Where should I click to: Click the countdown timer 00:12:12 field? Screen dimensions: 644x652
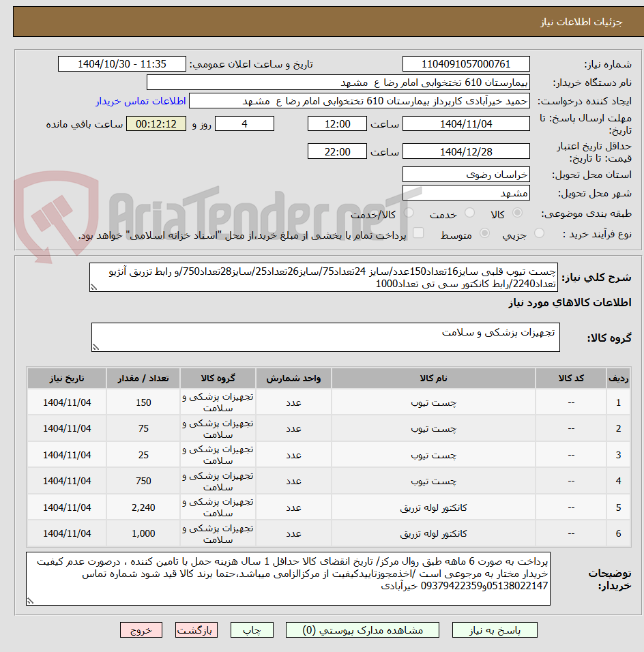[x=156, y=124]
